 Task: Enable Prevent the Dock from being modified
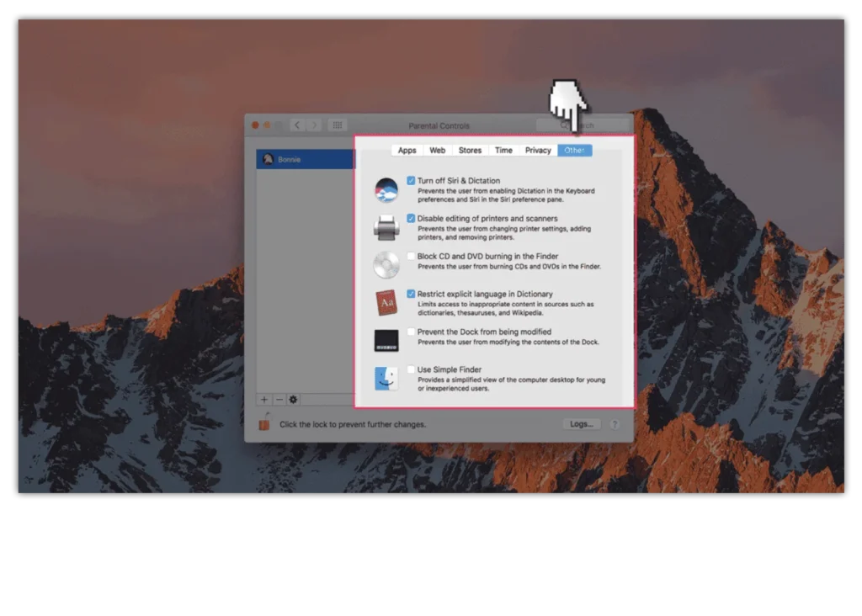411,332
